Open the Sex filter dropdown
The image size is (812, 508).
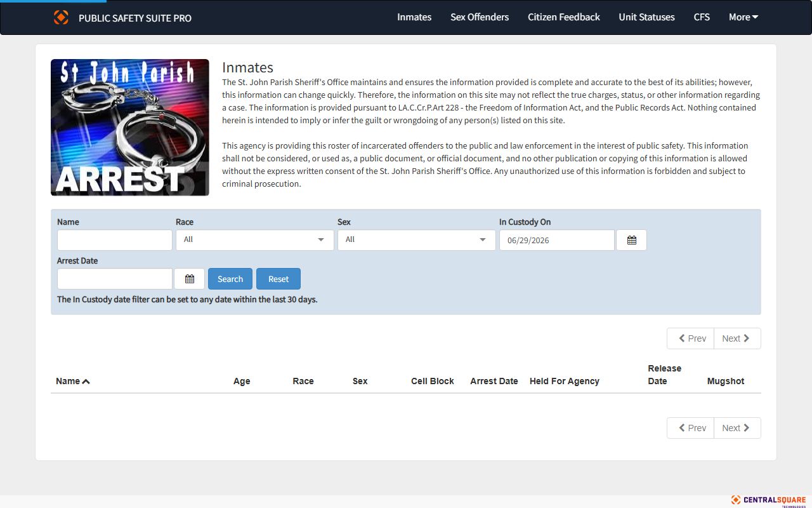click(417, 240)
